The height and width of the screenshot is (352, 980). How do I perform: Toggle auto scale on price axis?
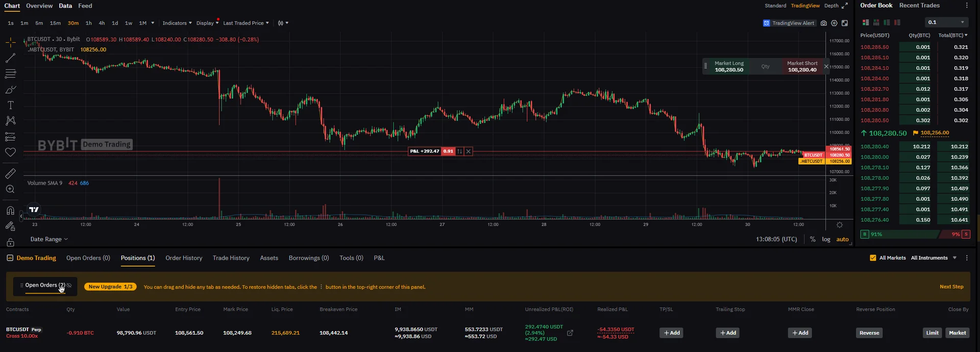point(842,239)
